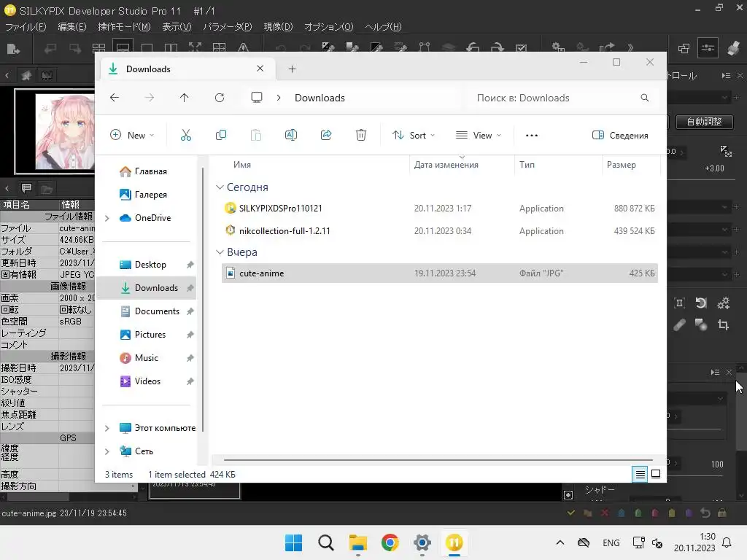Switch to large thumbnails view toggle

pyautogui.click(x=656, y=474)
